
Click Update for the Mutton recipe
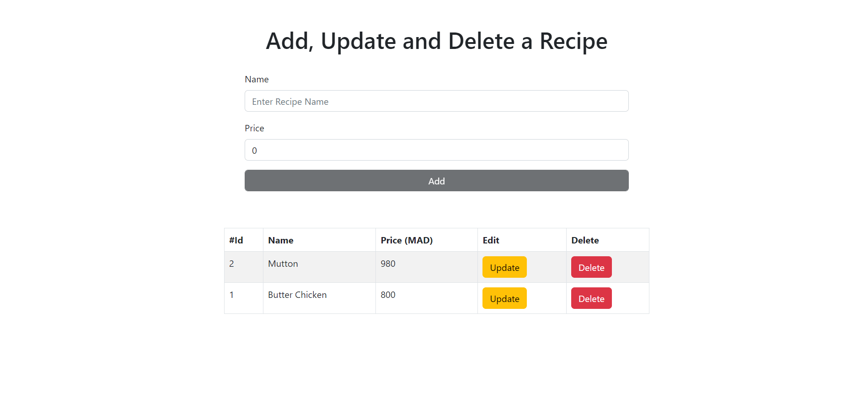click(504, 267)
